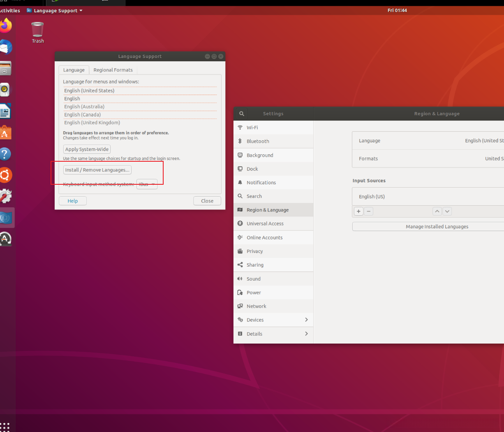Switch to the Regional Formats tab
Image resolution: width=504 pixels, height=432 pixels.
[113, 70]
